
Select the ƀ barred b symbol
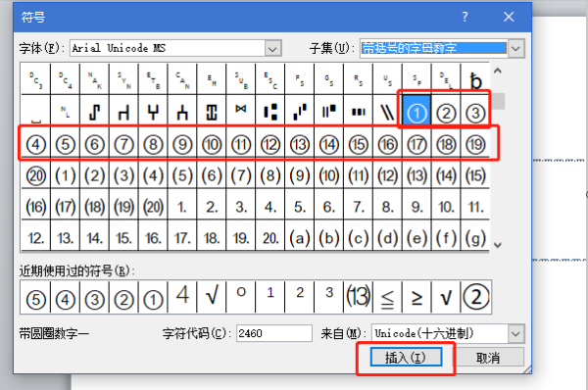tap(475, 79)
